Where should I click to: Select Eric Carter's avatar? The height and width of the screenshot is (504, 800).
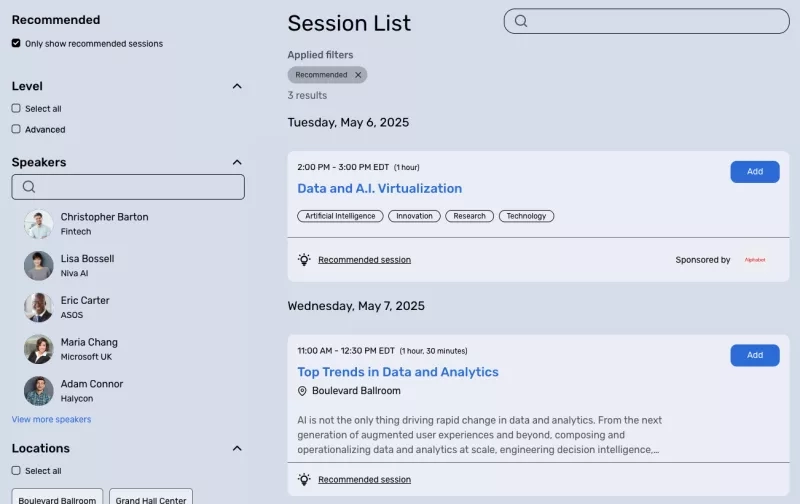point(38,308)
